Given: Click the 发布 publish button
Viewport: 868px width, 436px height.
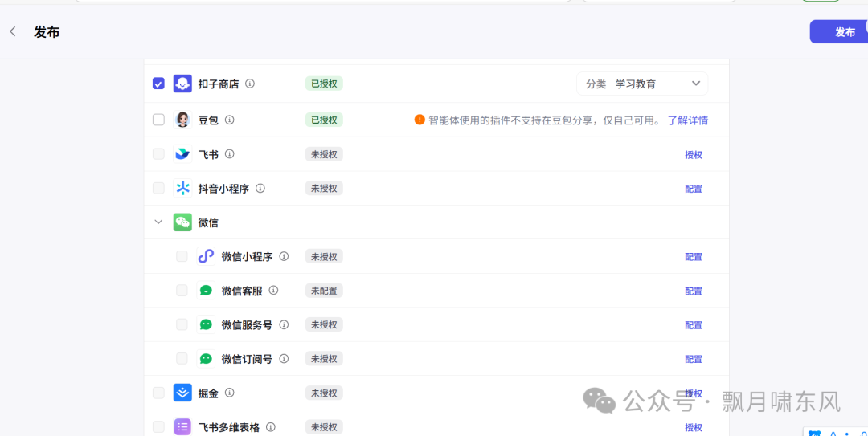Looking at the screenshot, I should pyautogui.click(x=838, y=31).
